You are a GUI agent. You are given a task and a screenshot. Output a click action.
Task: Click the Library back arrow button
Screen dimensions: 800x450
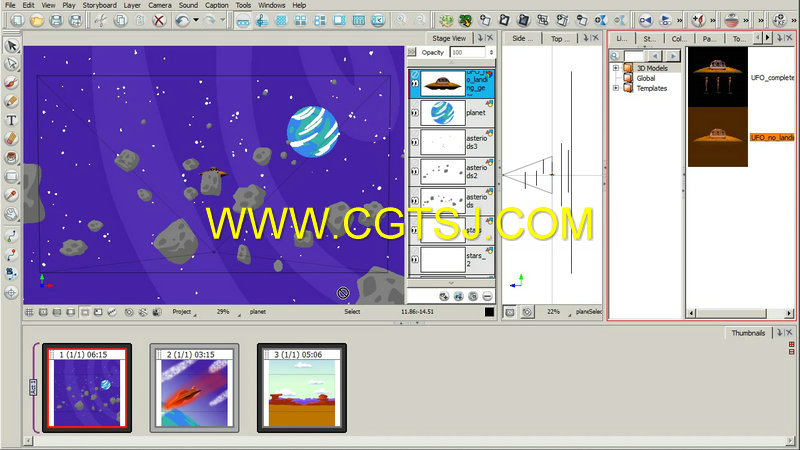(656, 56)
